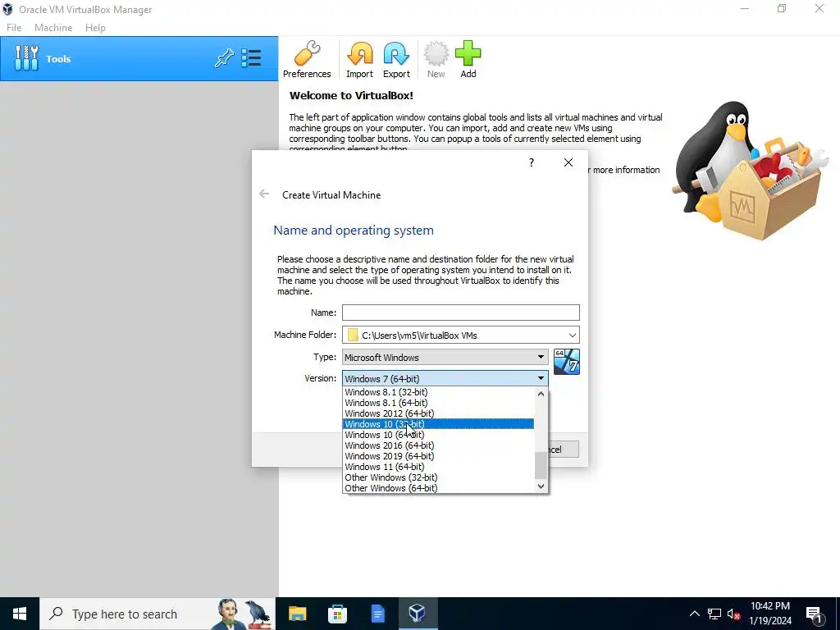
Task: Choose Other Windows (64-bit) option
Action: pyautogui.click(x=438, y=488)
